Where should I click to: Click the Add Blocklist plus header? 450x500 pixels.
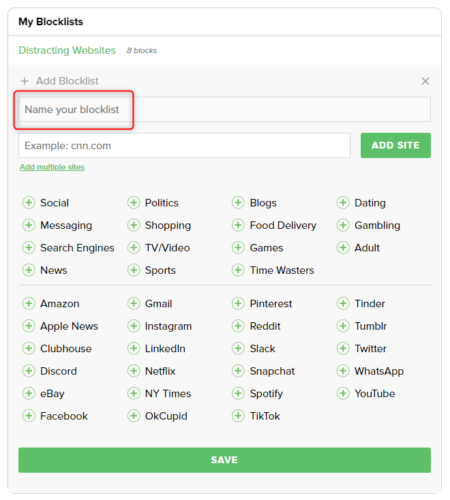point(59,81)
